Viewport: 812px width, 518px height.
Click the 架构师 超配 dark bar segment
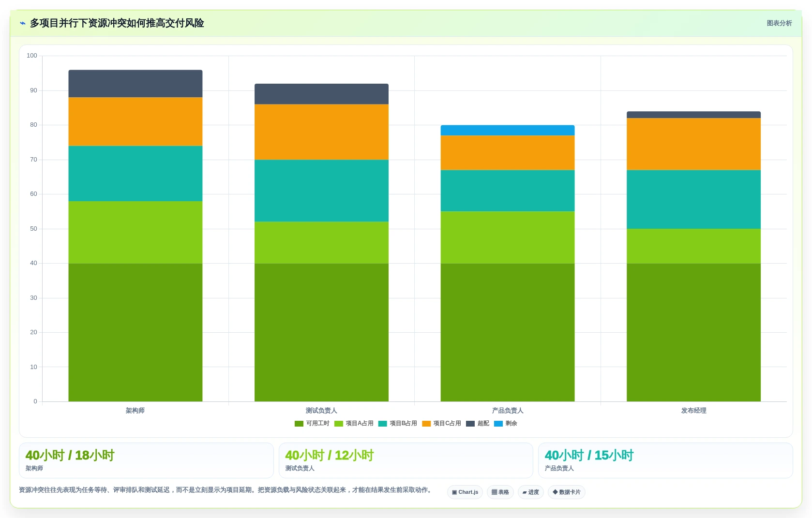(135, 84)
